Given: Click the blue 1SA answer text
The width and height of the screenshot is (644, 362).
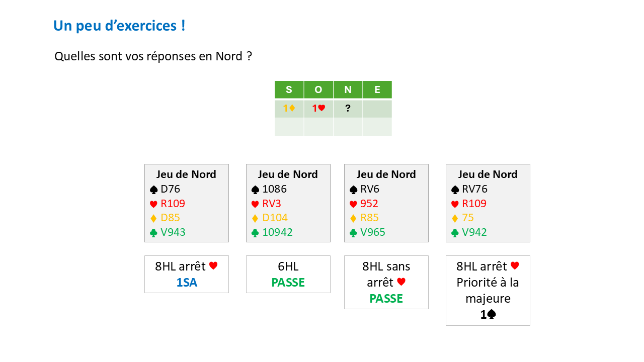Looking at the screenshot, I should [187, 283].
